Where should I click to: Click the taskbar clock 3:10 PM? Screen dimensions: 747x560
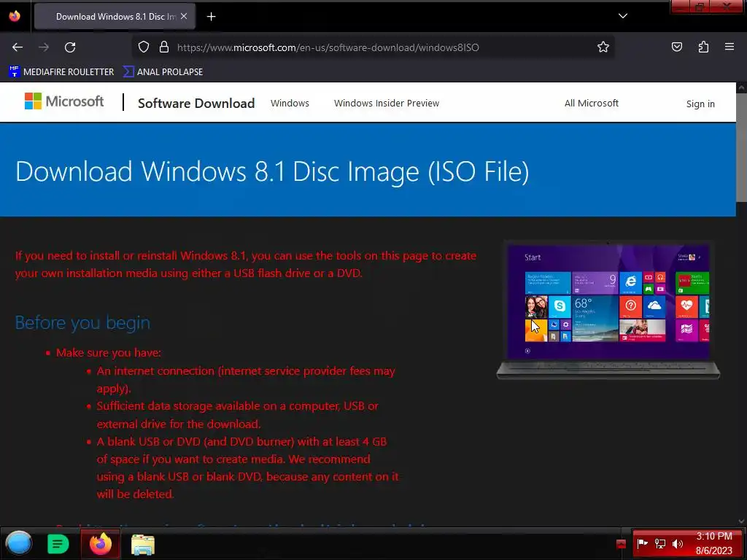pyautogui.click(x=713, y=543)
